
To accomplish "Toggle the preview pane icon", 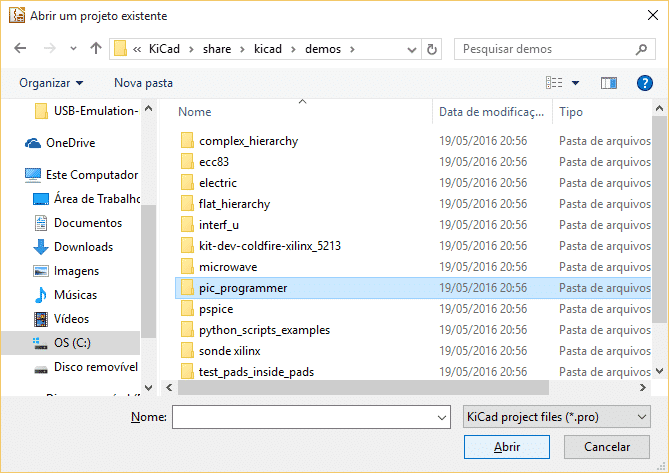I will [x=609, y=83].
